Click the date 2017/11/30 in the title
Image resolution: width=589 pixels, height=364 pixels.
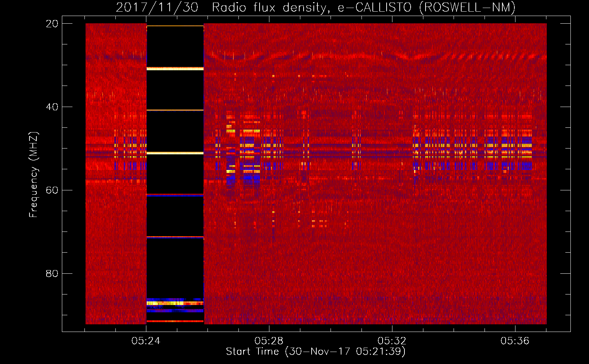(x=157, y=7)
